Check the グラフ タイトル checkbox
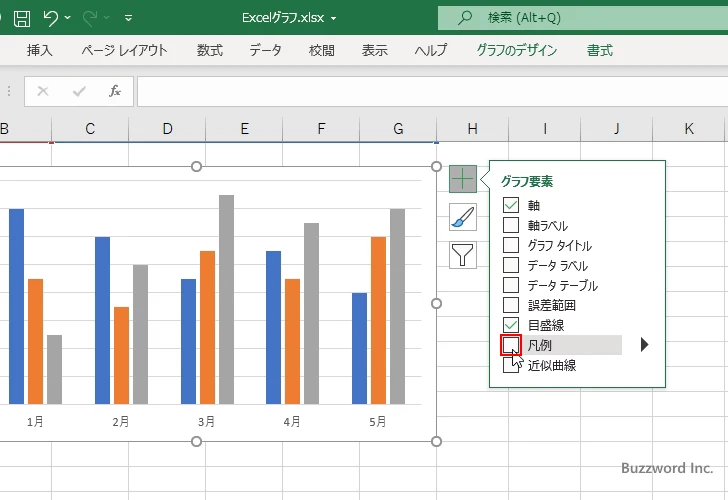Viewport: 728px width, 500px height. [x=511, y=245]
